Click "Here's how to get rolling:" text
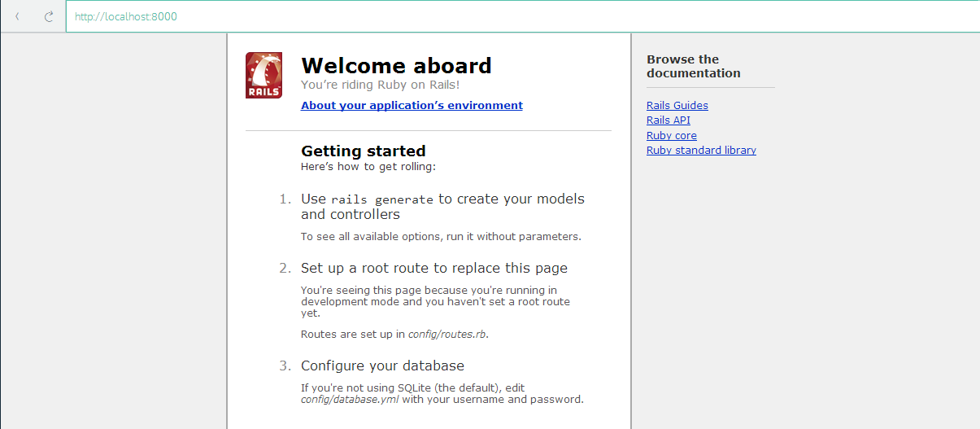This screenshot has width=980, height=429. point(368,167)
